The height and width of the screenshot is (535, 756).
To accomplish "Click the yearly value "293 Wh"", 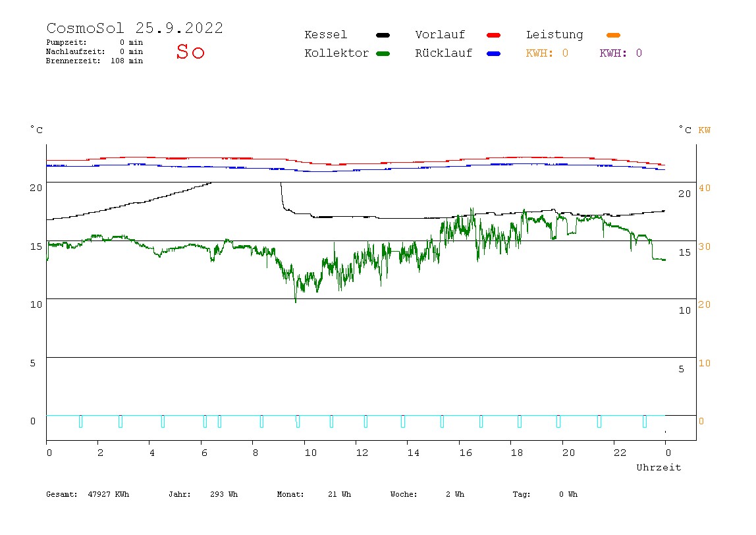I will [x=224, y=494].
